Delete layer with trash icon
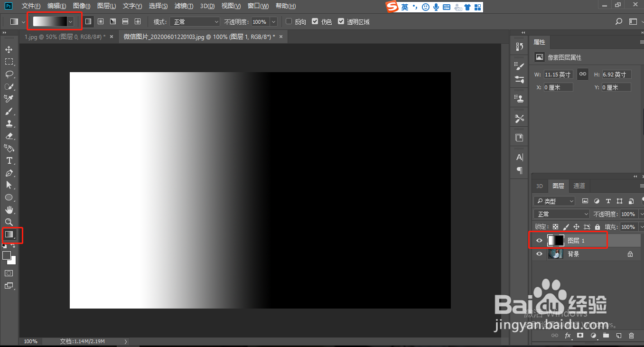The image size is (644, 347). point(631,336)
